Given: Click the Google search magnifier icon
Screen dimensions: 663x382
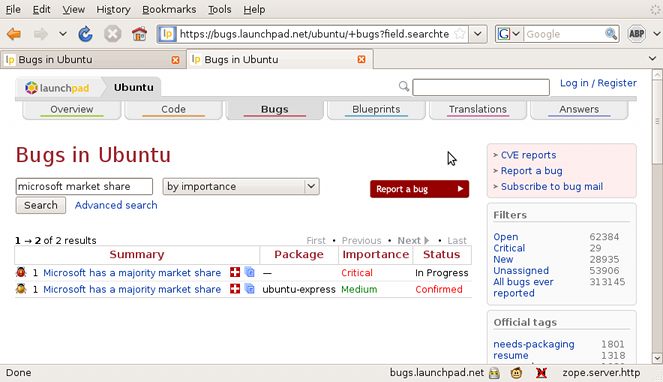Looking at the screenshot, I should (x=611, y=34).
